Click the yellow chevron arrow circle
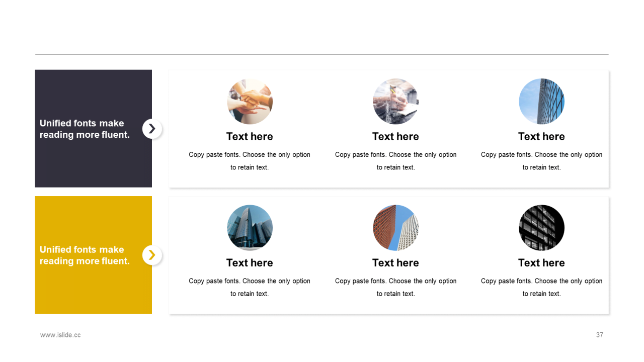The height and width of the screenshot is (362, 644). coord(152,255)
